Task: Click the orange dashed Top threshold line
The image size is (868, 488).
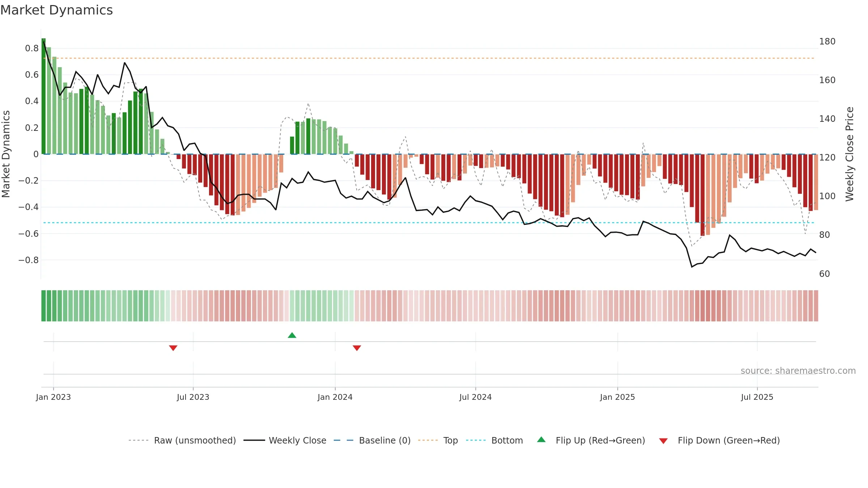Action: (x=429, y=58)
